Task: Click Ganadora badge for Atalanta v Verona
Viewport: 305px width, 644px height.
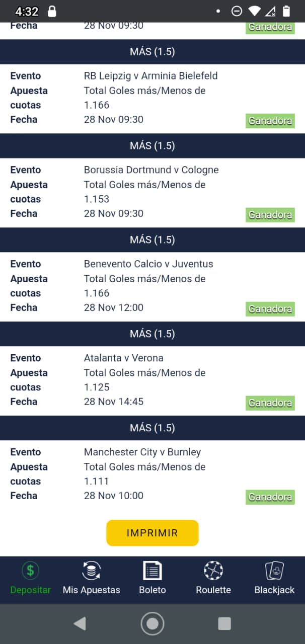Action: (270, 403)
